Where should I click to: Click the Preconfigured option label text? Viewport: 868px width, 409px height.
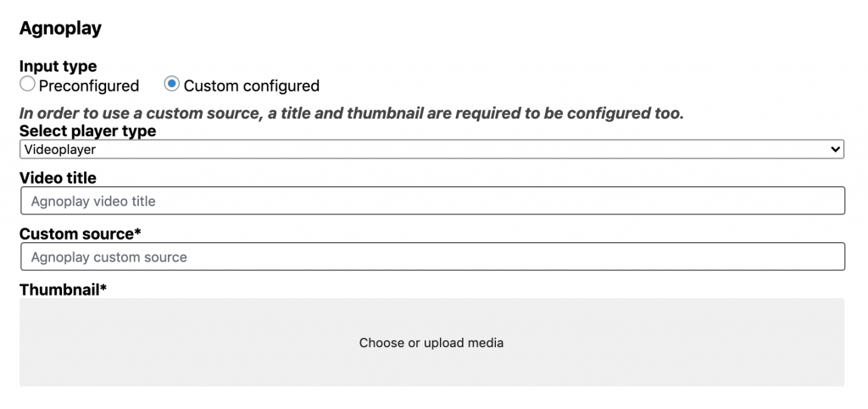tap(88, 86)
